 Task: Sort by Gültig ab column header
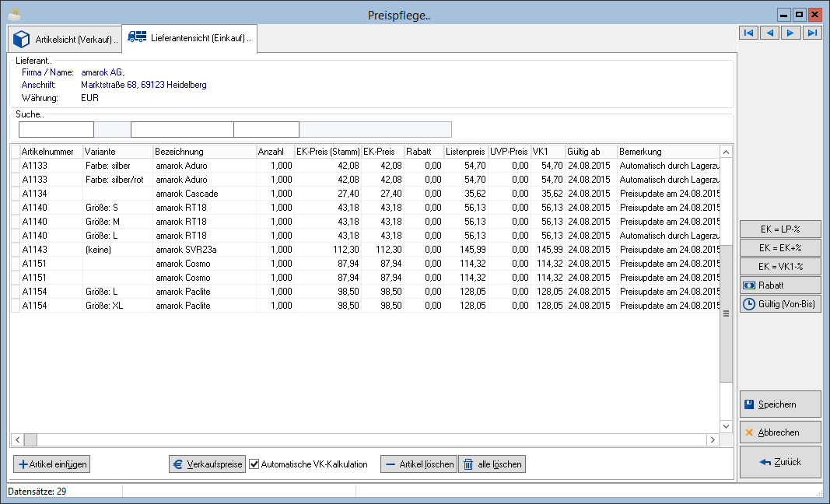pyautogui.click(x=591, y=152)
